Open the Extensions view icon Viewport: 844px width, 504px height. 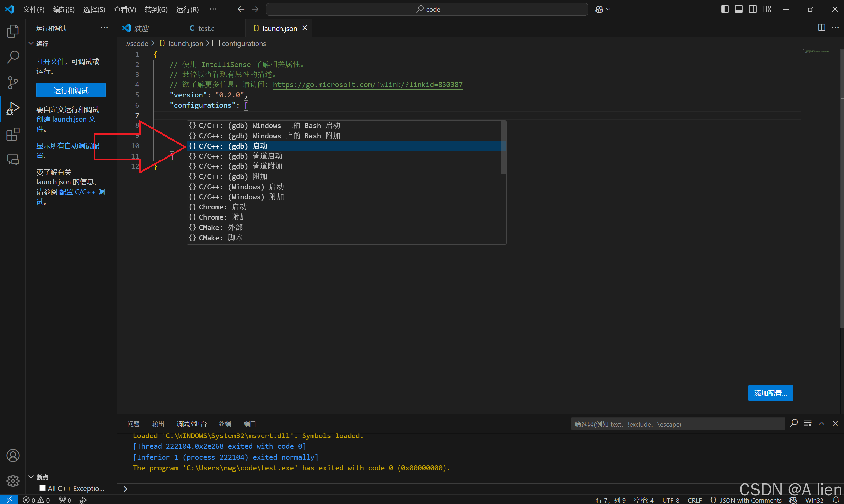[x=13, y=134]
